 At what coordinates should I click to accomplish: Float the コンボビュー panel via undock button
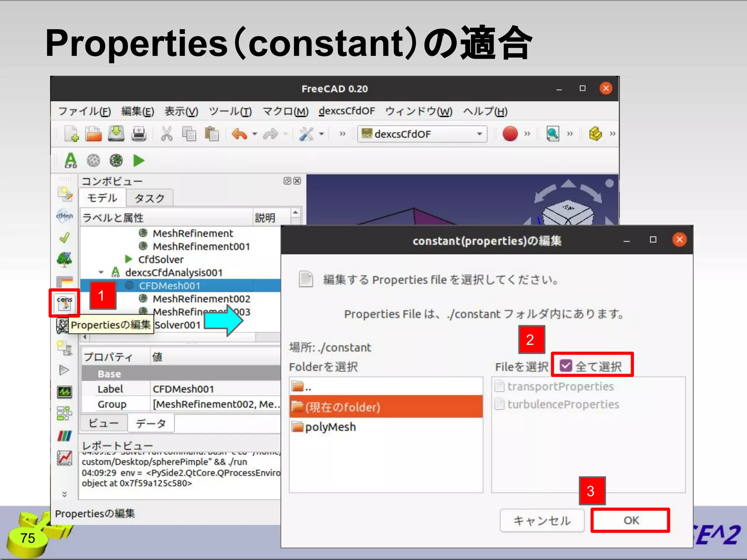click(x=287, y=181)
